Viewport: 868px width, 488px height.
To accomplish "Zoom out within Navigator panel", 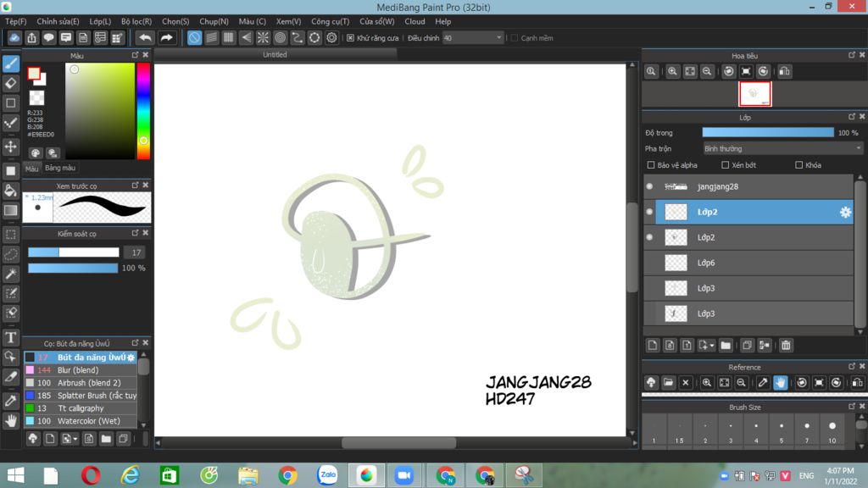I will coord(707,71).
